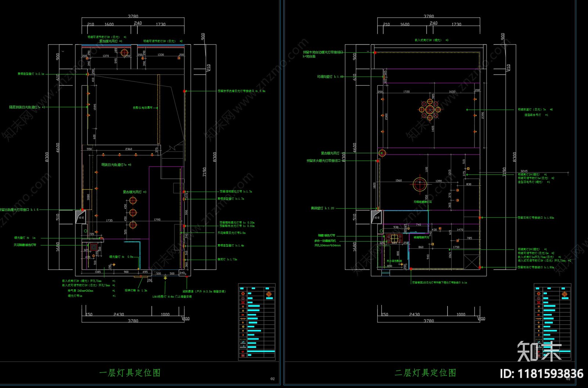The height and width of the screenshot is (388, 588).
Task: Select dimension '1370' on first floor
Action: point(106,56)
